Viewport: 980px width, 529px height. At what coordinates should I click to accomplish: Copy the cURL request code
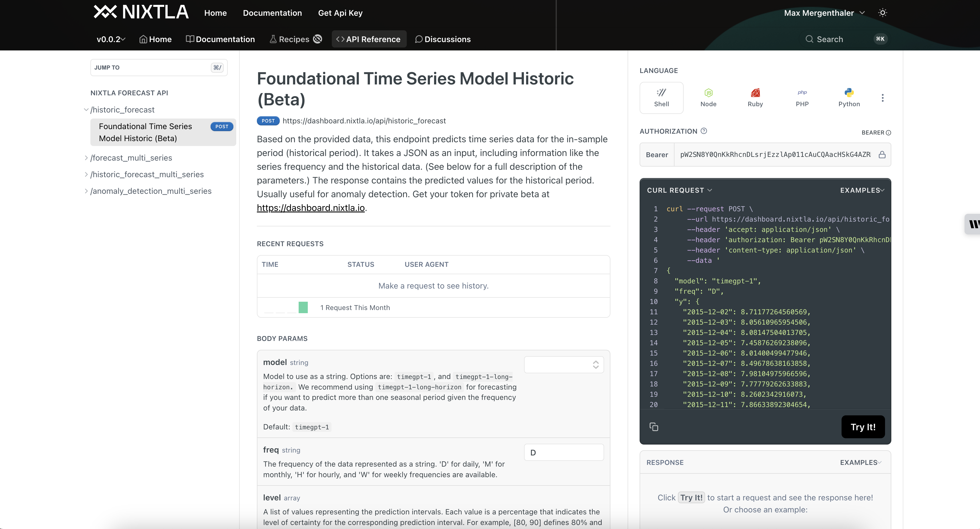pyautogui.click(x=654, y=427)
